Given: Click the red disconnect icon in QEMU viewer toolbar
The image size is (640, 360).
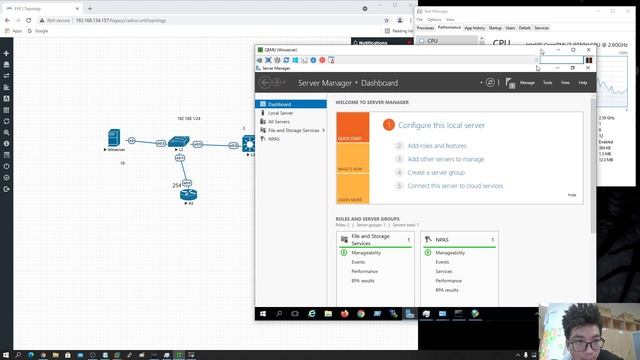Looking at the screenshot, I should pyautogui.click(x=322, y=60).
